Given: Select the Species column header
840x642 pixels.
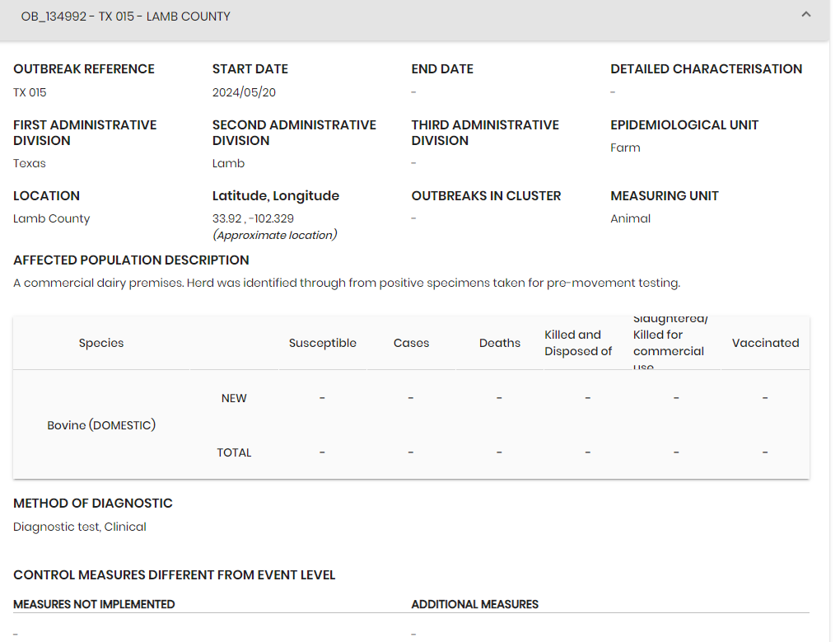Looking at the screenshot, I should click(101, 343).
